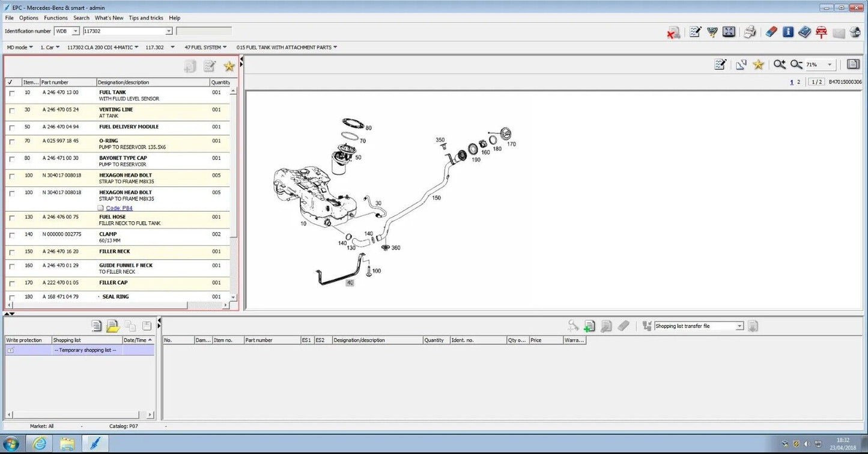868x454 pixels.
Task: Check the FUEL TANK row checkbox
Action: tap(11, 93)
